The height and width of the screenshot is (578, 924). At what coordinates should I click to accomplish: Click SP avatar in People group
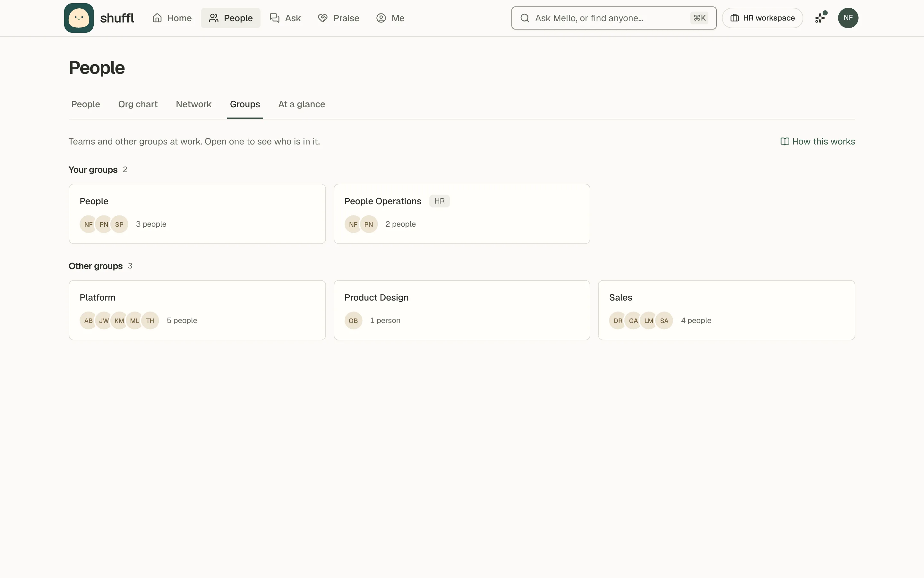pos(119,224)
